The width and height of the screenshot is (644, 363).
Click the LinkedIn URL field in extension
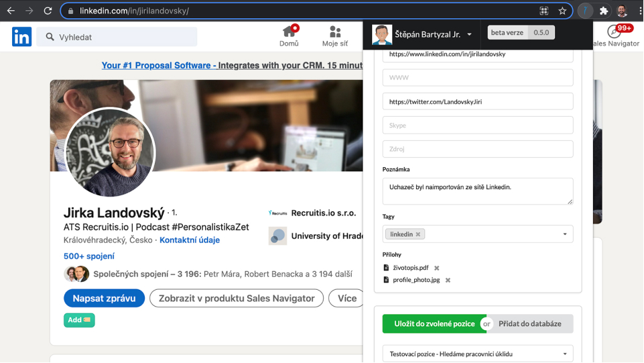[x=478, y=54]
